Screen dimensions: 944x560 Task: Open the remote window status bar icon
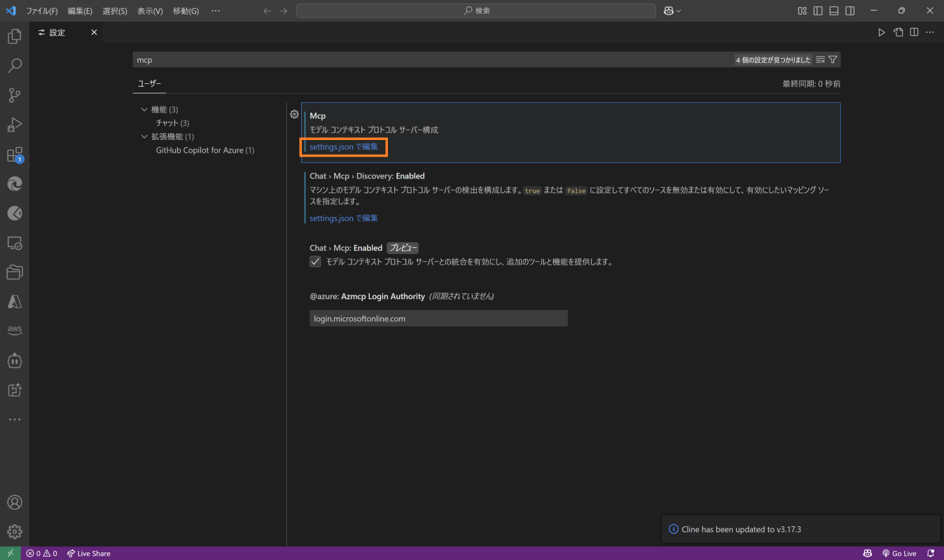coord(10,553)
